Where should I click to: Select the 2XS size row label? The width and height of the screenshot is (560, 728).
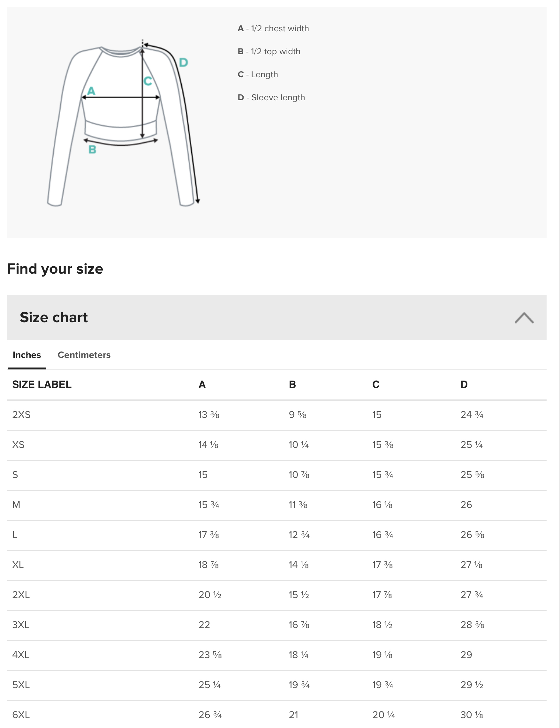21,415
